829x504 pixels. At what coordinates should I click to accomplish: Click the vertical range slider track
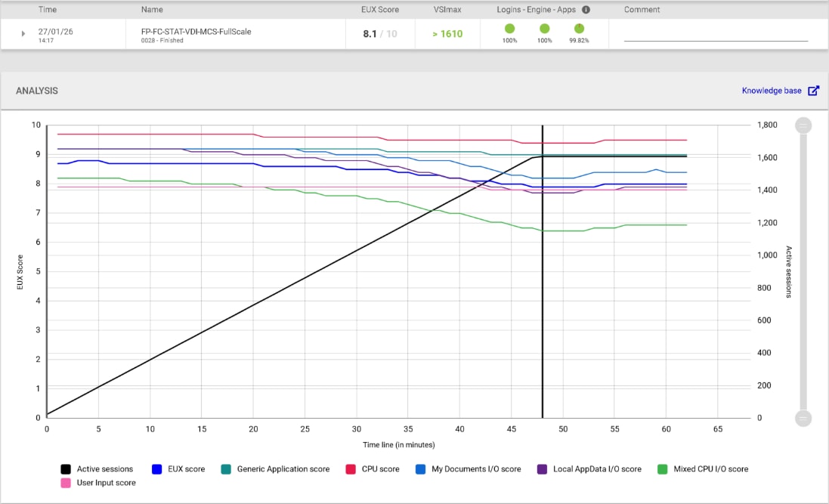(803, 272)
